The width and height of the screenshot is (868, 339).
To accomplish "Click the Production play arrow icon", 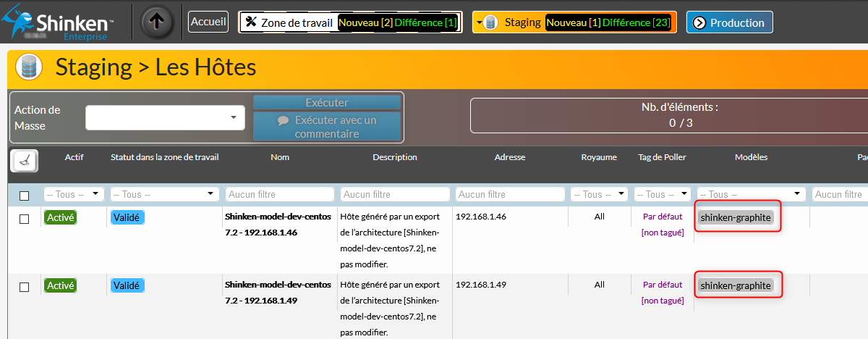I will 699,22.
